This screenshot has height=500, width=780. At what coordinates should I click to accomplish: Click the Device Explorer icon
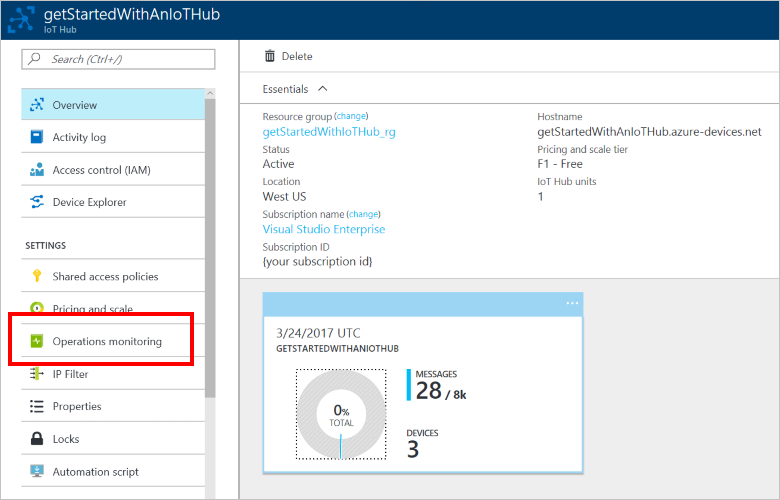coord(37,202)
